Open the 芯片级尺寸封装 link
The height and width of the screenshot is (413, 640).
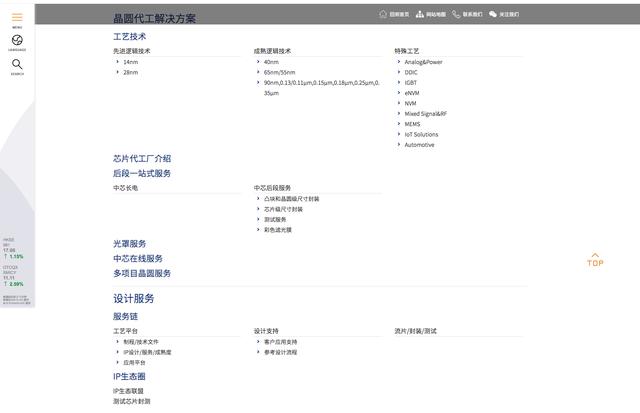pos(283,209)
